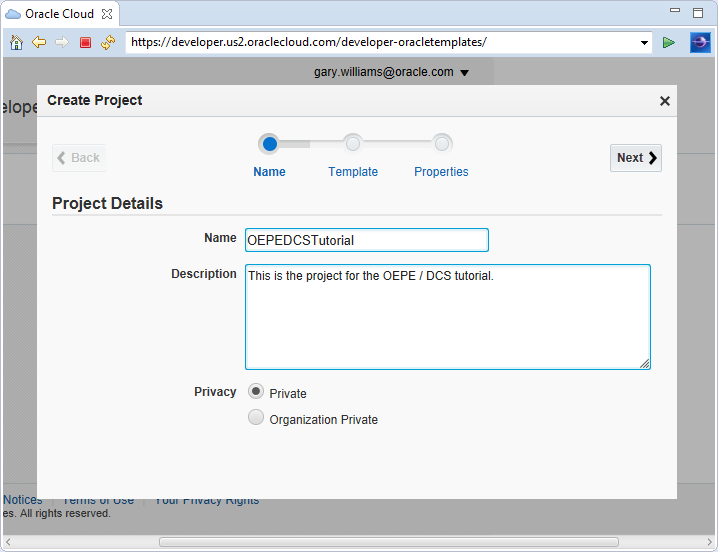Click the horizontal scrollbar thumb
Image resolution: width=718 pixels, height=552 pixels.
(389, 542)
